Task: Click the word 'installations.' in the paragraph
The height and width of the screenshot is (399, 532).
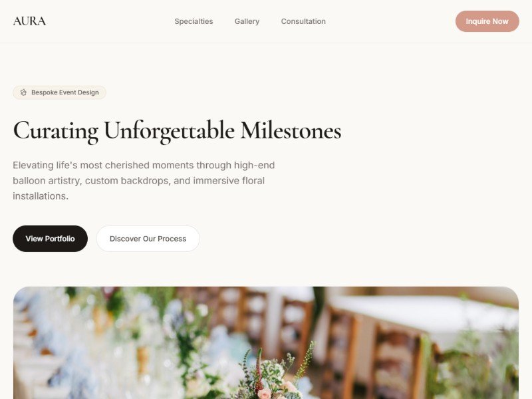Action: tap(41, 196)
